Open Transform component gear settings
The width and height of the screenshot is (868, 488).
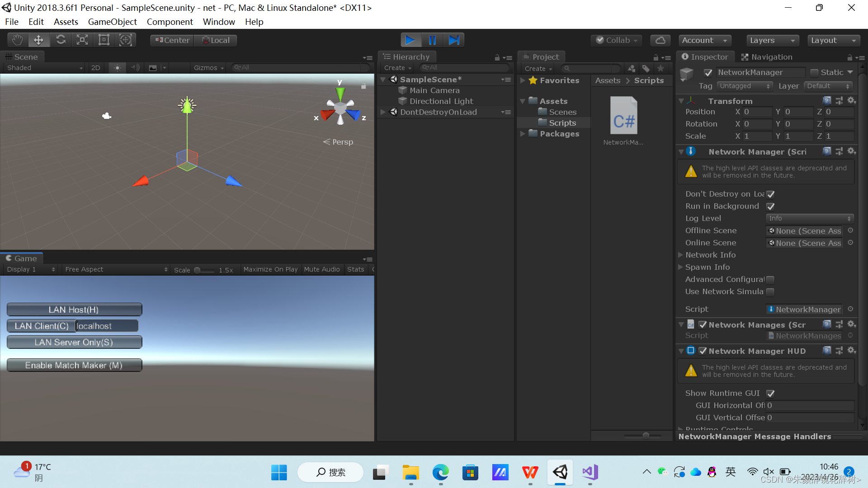(851, 100)
